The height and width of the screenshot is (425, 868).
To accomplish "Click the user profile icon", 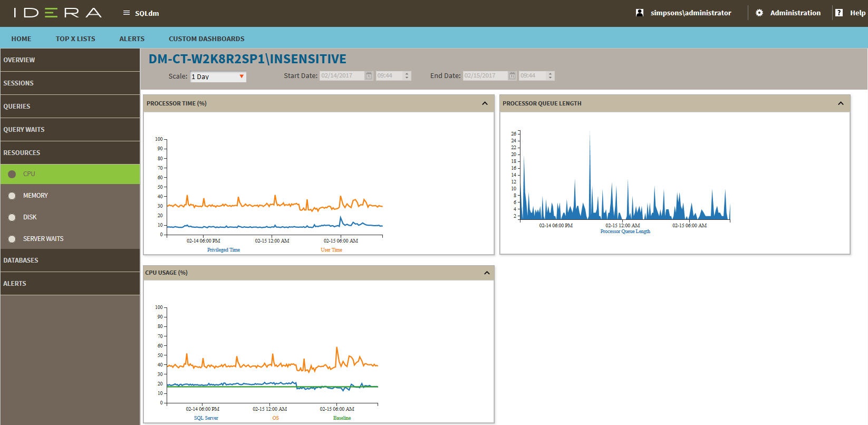I will (639, 13).
